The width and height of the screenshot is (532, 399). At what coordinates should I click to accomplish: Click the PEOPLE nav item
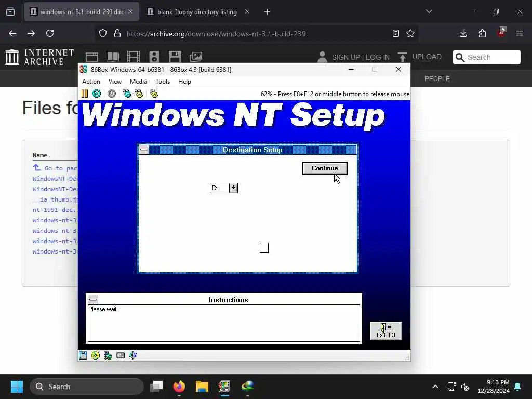click(x=437, y=79)
